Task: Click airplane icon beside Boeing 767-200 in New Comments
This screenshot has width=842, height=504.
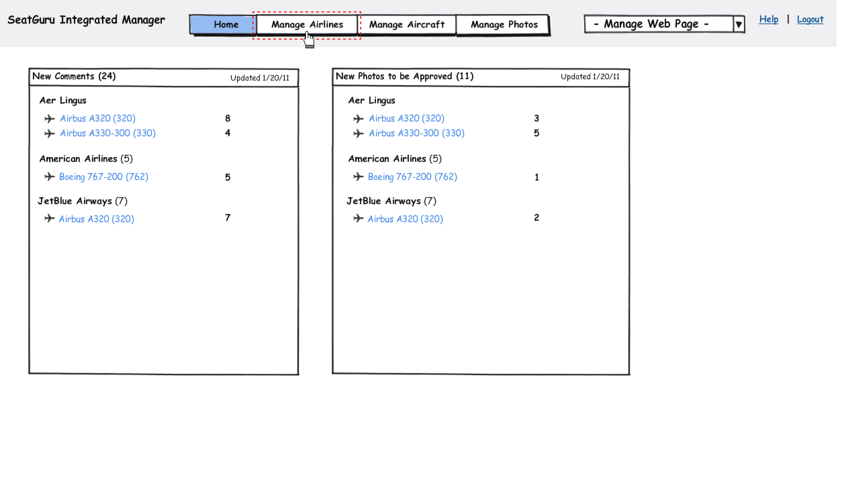Action: point(49,177)
